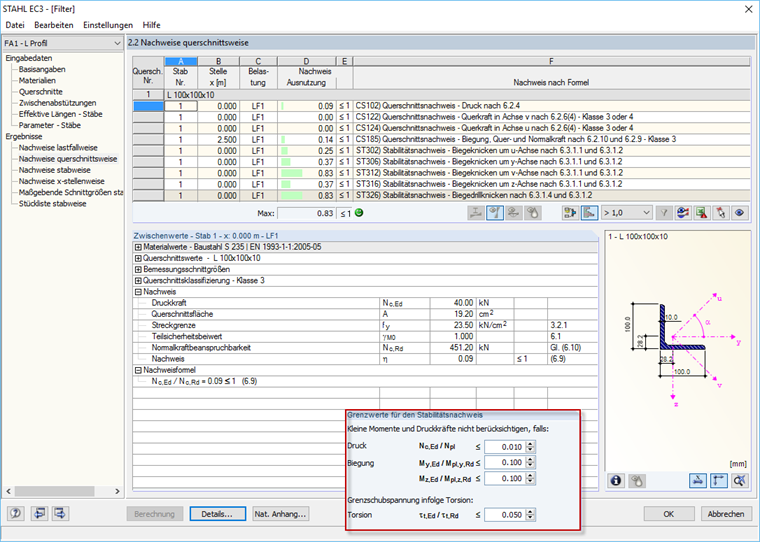Open Zwischenabstützungen in the navigator

pos(57,103)
